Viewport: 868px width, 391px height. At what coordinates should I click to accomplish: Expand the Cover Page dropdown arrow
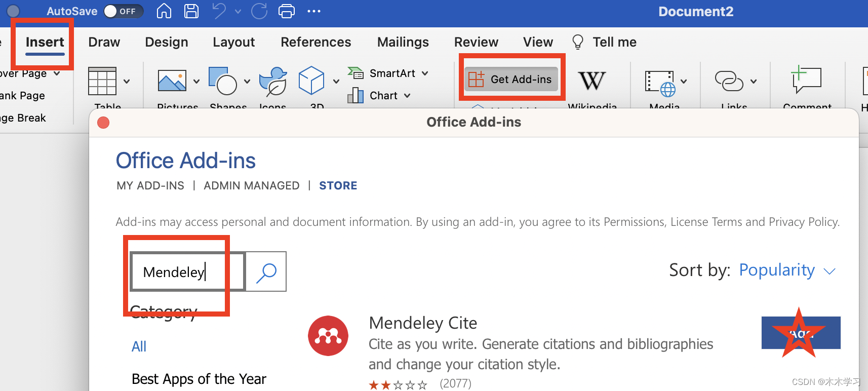pos(57,73)
